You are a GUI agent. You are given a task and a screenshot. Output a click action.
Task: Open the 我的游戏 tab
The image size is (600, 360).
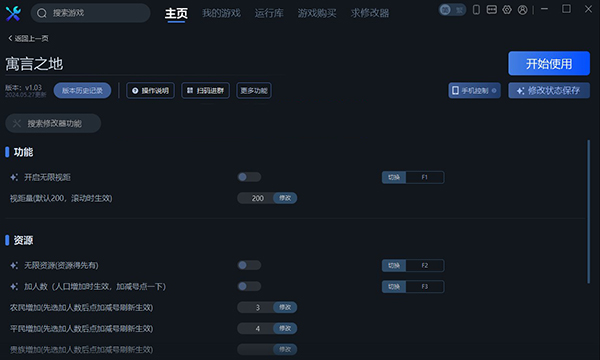pos(221,13)
